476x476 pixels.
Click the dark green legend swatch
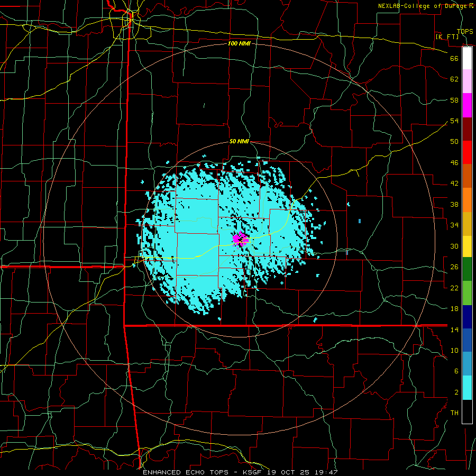pos(467,269)
